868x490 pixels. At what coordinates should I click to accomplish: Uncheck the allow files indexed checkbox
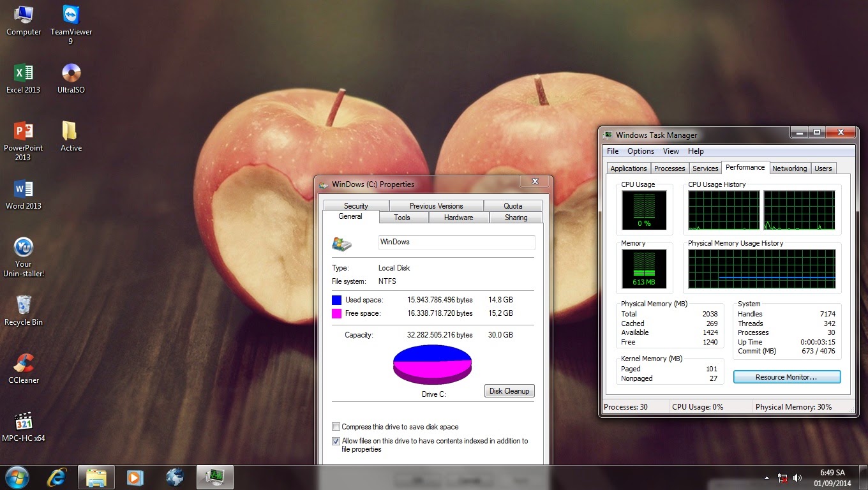(x=336, y=441)
